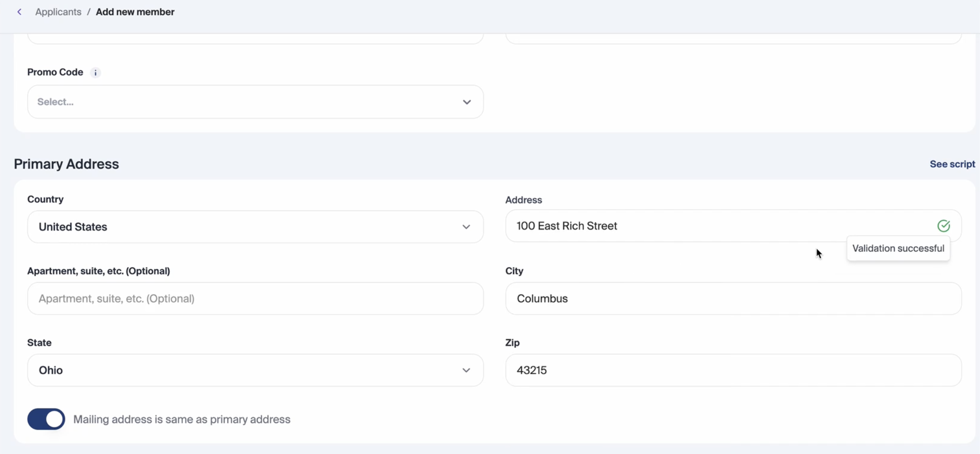Open the Country dropdown showing United States
The image size is (980, 454).
coord(245,227)
